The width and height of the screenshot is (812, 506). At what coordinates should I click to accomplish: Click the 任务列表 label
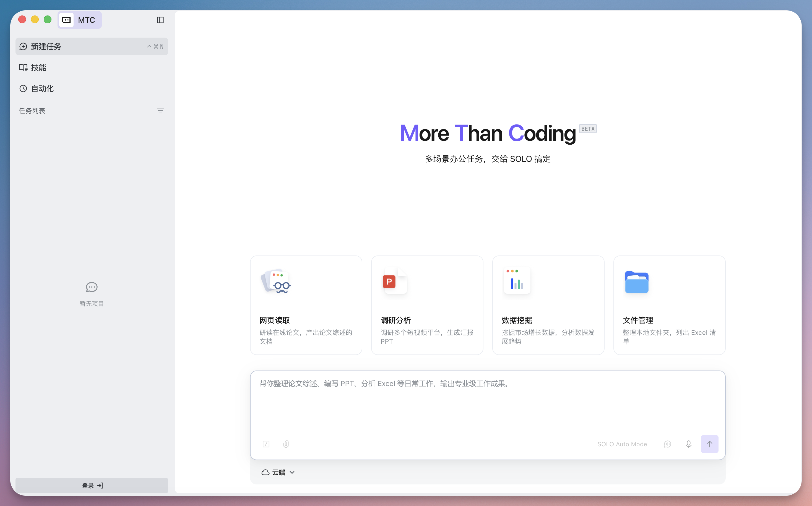(x=32, y=111)
